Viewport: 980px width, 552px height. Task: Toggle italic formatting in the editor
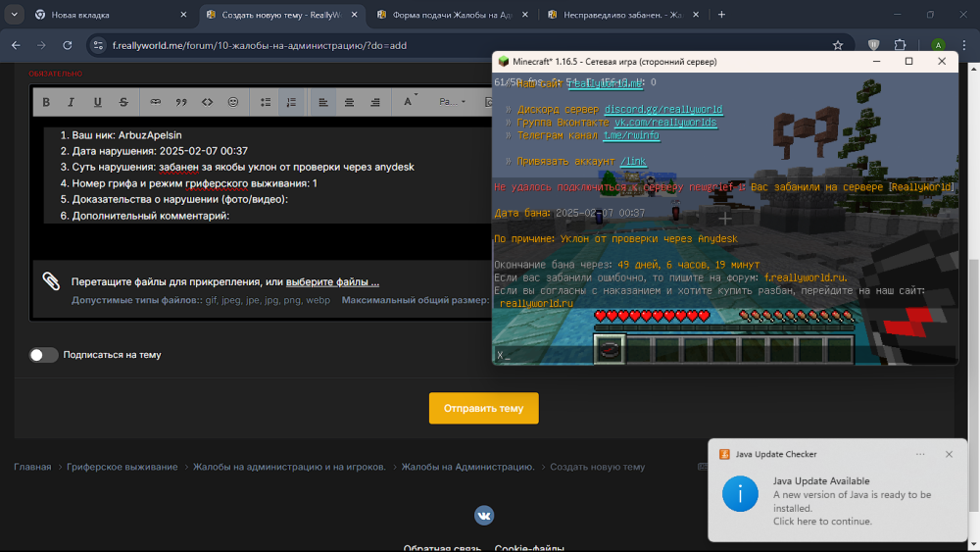click(72, 102)
